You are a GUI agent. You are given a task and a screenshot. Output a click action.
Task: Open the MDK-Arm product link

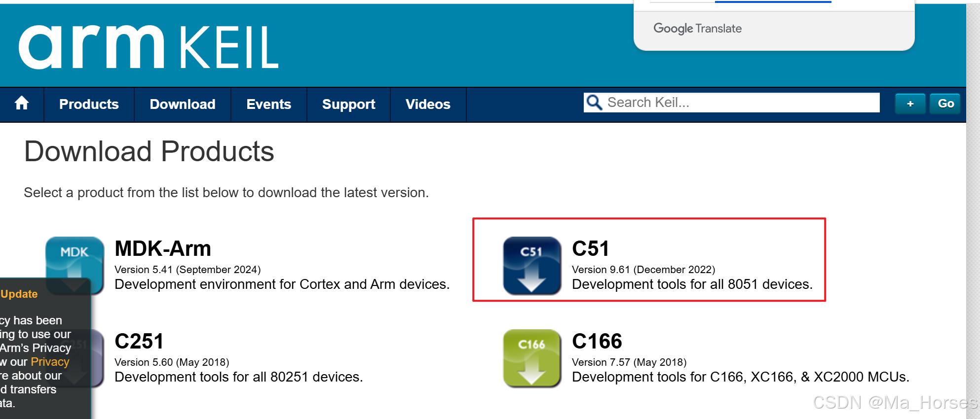(x=163, y=248)
